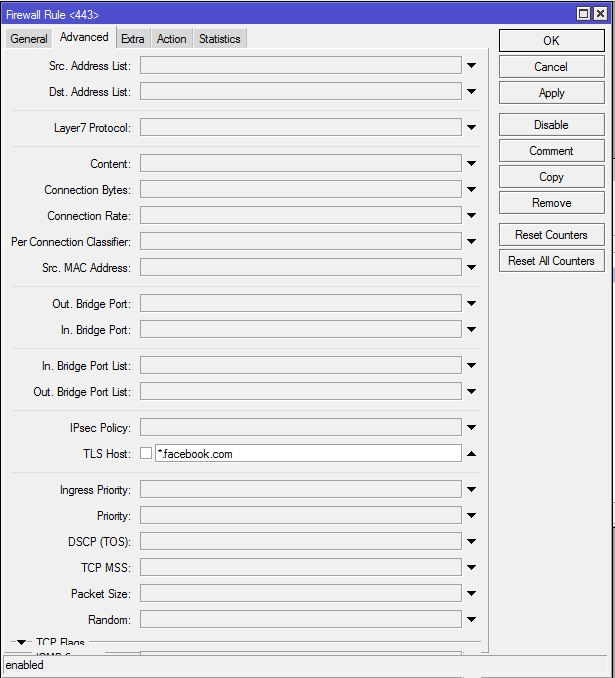The width and height of the screenshot is (615, 678).
Task: Expand the Src. Address List dropdown arrow
Action: coord(471,66)
